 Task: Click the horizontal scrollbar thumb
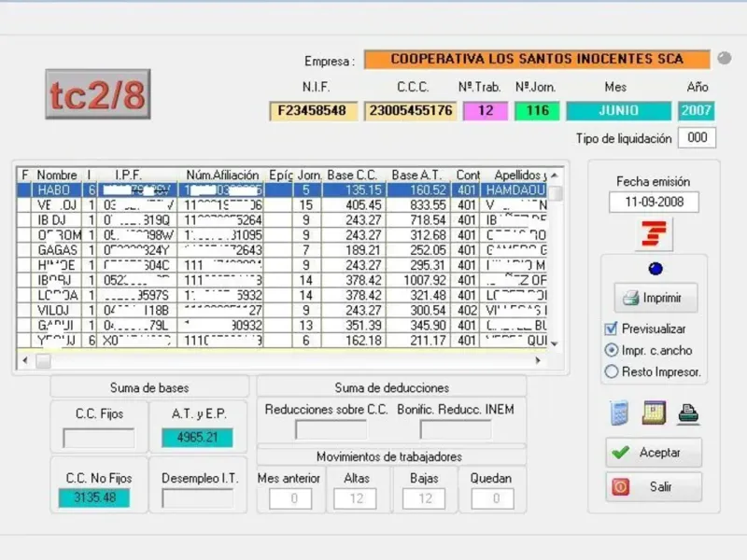[x=43, y=361]
